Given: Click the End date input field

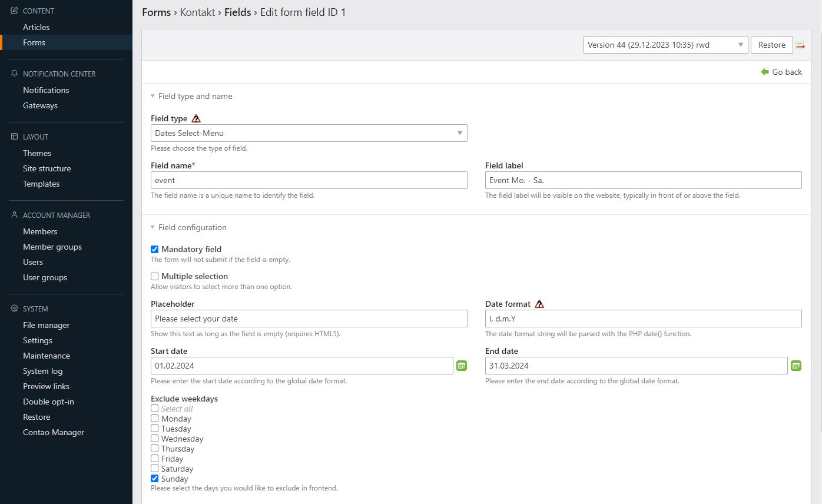Looking at the screenshot, I should click(637, 366).
